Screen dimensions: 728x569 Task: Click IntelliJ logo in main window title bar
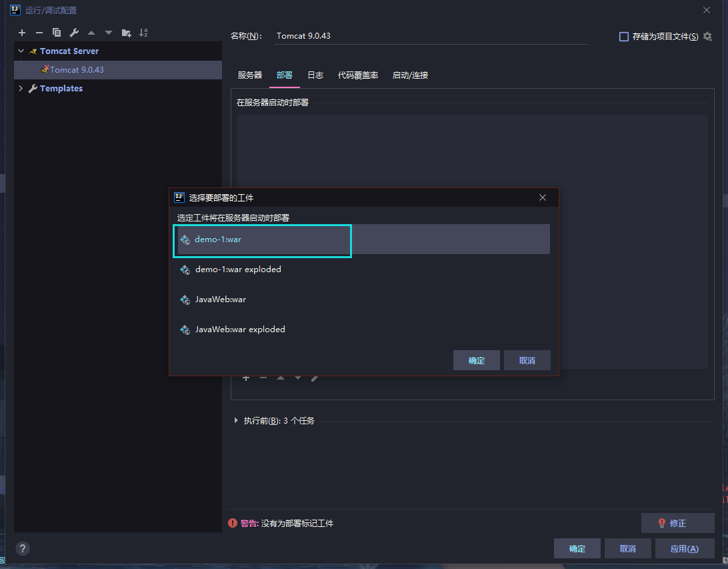tap(15, 10)
